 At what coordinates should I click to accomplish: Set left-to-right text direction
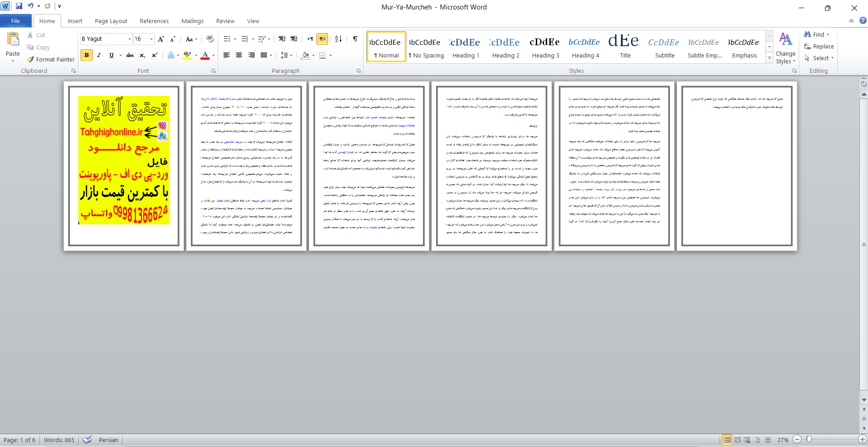(x=310, y=39)
